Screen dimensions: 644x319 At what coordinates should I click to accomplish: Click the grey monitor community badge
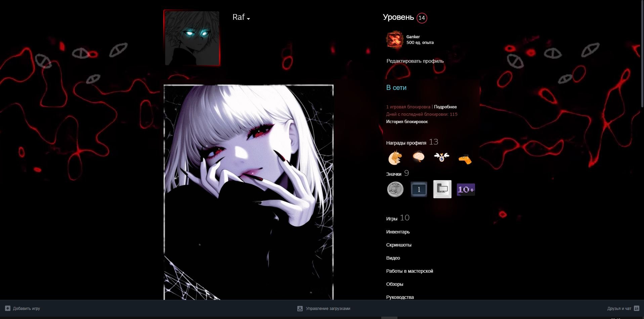tap(442, 189)
